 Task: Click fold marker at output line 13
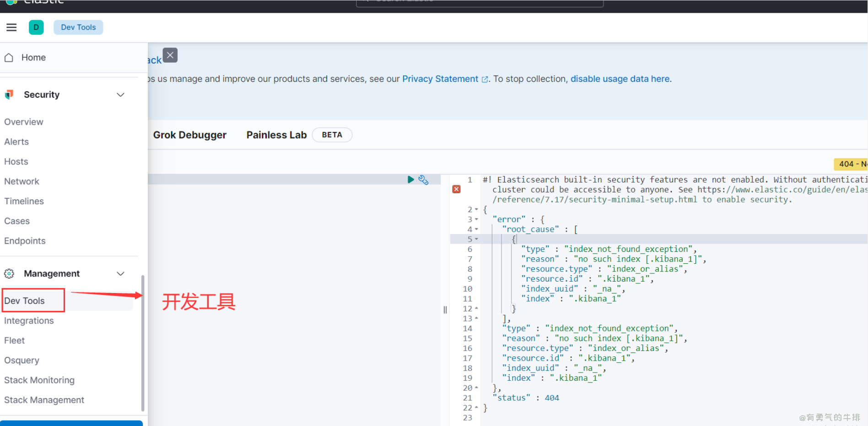(x=476, y=319)
